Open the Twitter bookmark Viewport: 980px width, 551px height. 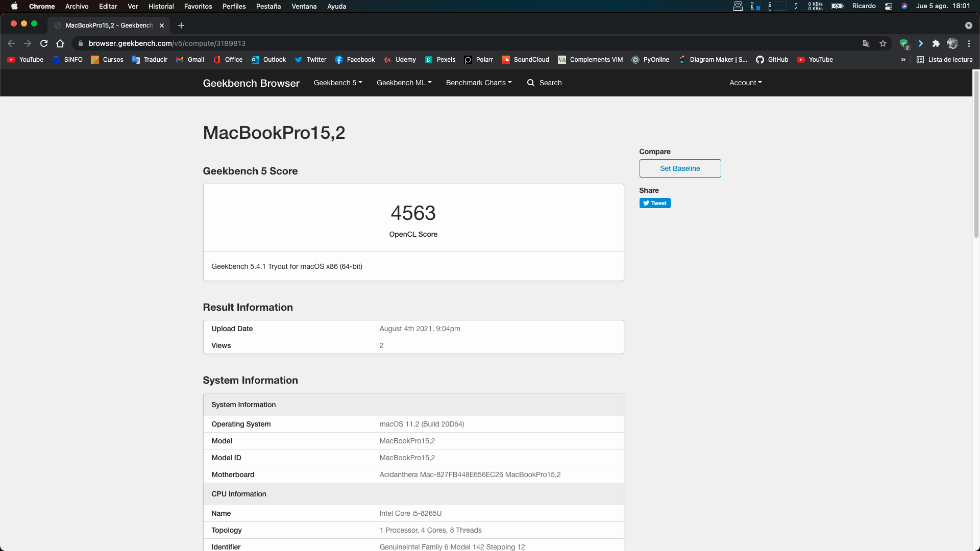310,60
